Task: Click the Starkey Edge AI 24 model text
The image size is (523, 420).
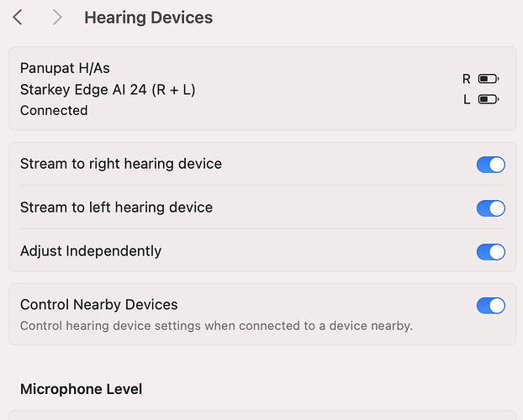Action: [x=108, y=89]
